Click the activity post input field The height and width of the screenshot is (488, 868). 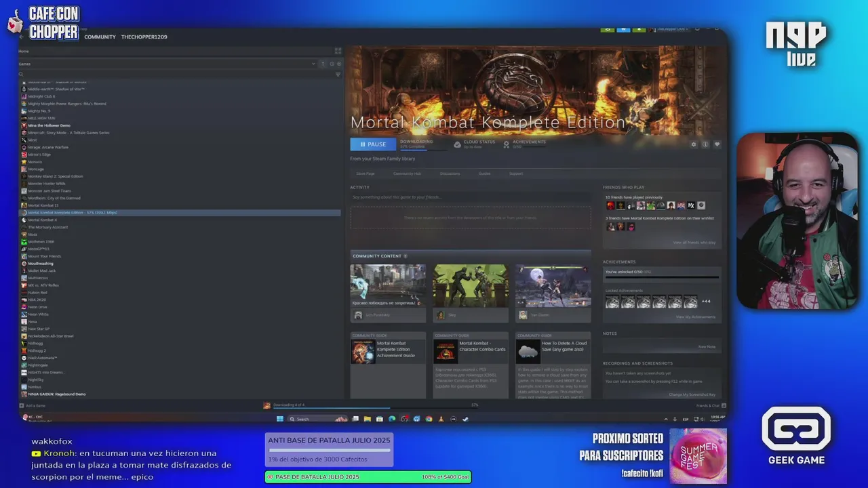(x=470, y=197)
